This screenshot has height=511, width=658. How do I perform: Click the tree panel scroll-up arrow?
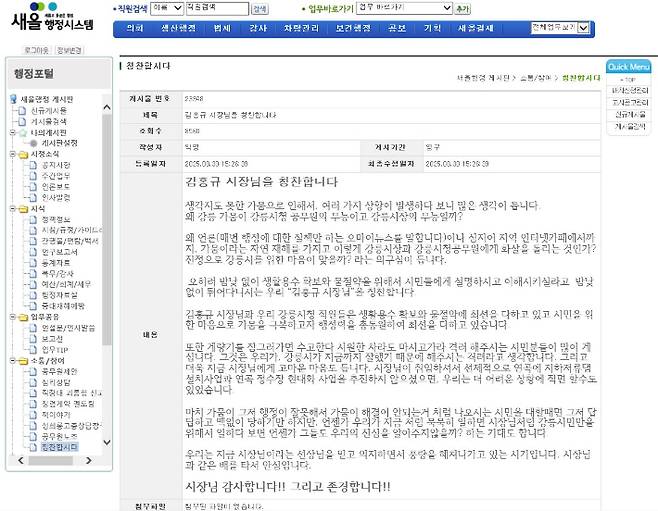coord(107,107)
